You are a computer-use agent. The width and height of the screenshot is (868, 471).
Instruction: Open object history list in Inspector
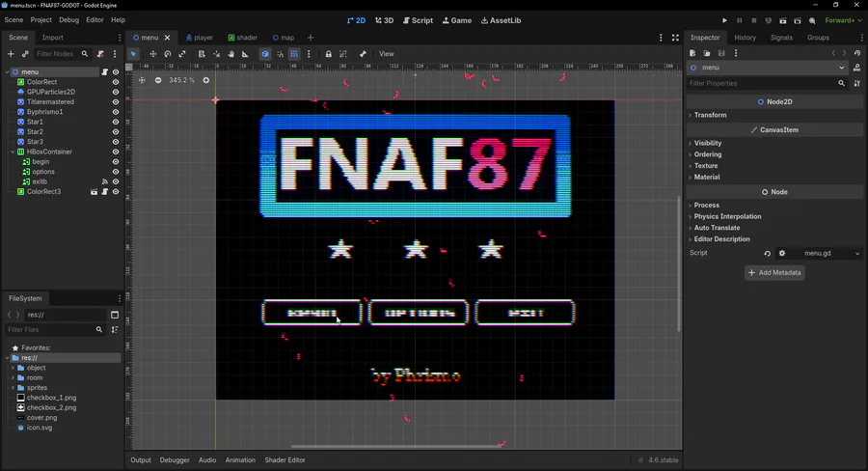tap(857, 53)
